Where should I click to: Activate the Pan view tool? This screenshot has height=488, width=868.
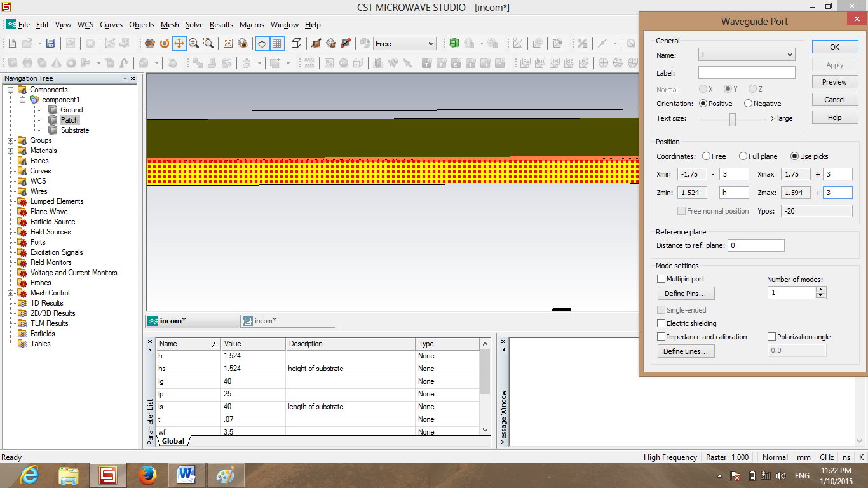click(x=179, y=43)
